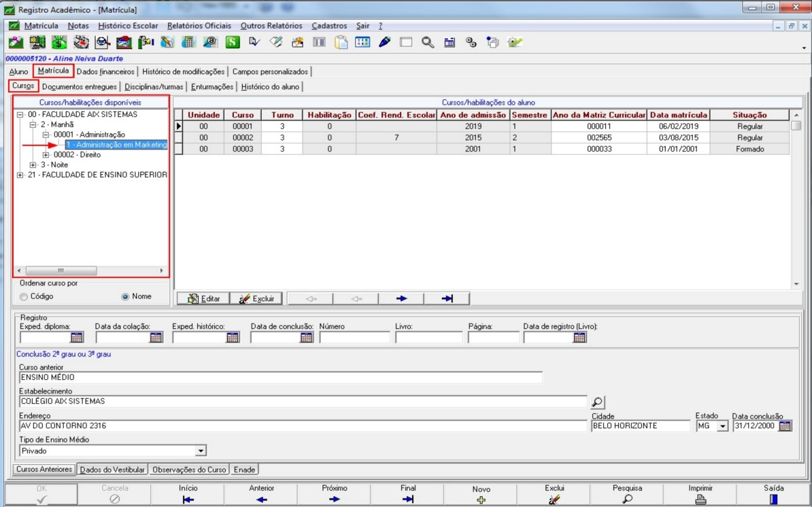
Task: Open calendar picker for Exped. diploma
Action: pos(77,337)
